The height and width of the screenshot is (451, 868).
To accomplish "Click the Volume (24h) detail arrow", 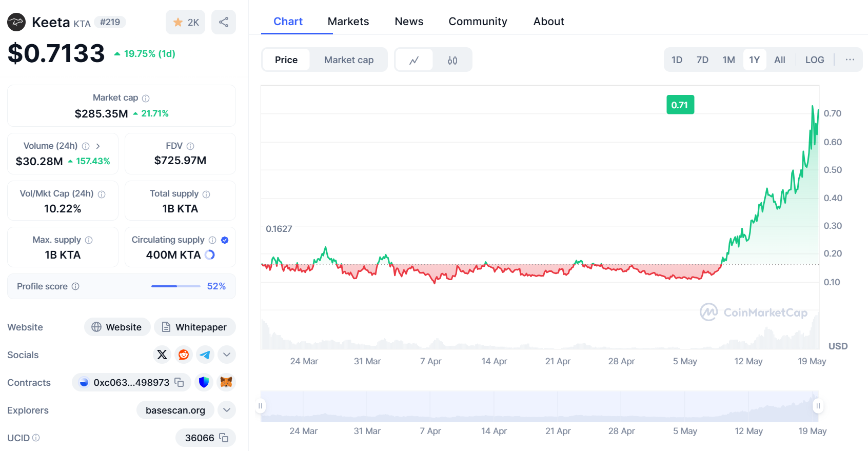I will pyautogui.click(x=98, y=146).
